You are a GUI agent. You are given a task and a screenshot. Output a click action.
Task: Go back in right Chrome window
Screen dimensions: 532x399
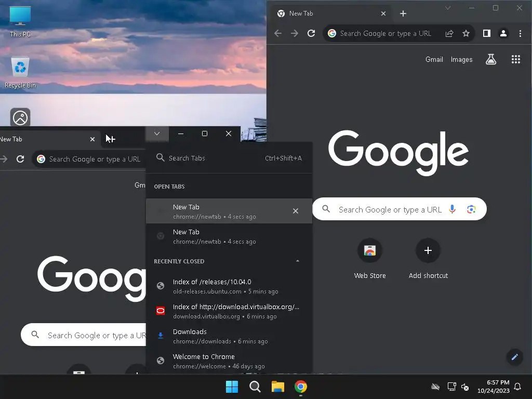pyautogui.click(x=278, y=33)
